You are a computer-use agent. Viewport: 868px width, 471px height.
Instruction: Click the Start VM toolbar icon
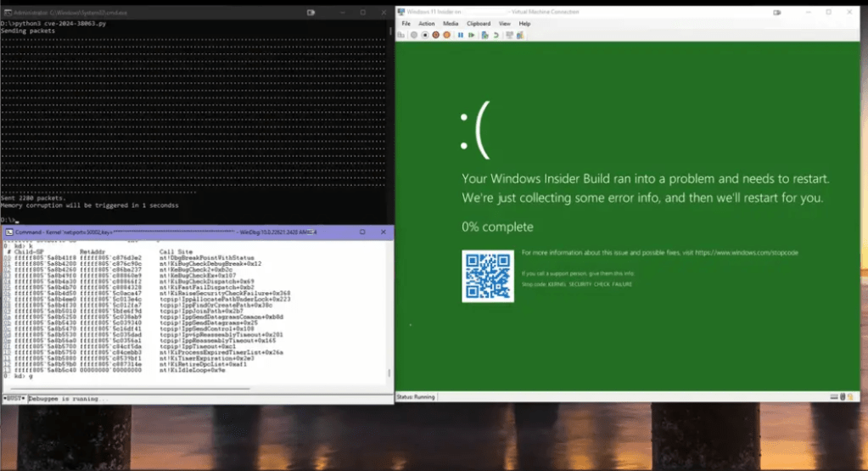pos(413,36)
